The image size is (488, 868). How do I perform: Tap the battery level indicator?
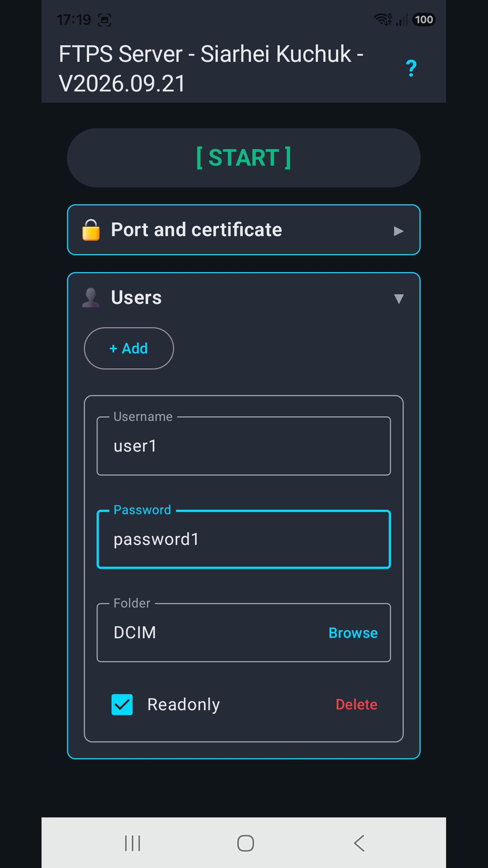[x=424, y=19]
